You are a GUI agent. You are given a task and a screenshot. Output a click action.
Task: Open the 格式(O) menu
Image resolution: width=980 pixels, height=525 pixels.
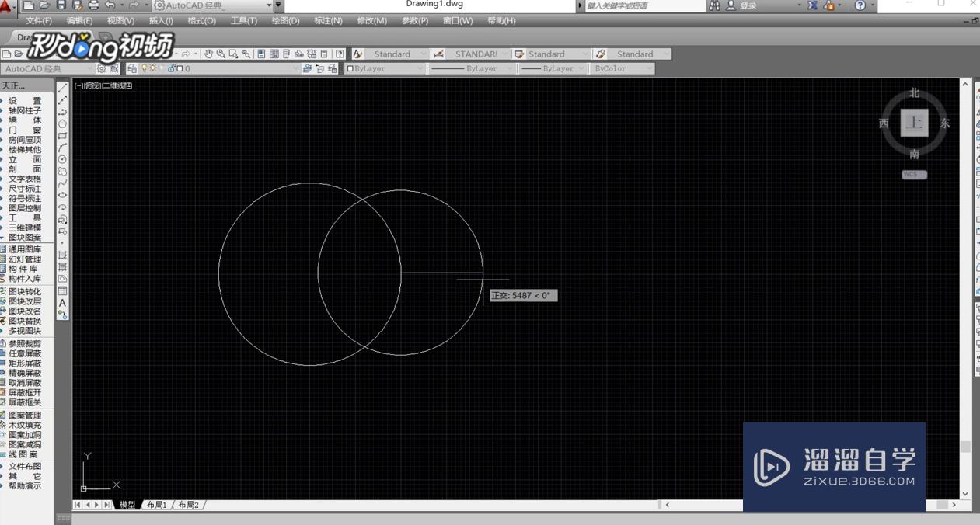201,21
